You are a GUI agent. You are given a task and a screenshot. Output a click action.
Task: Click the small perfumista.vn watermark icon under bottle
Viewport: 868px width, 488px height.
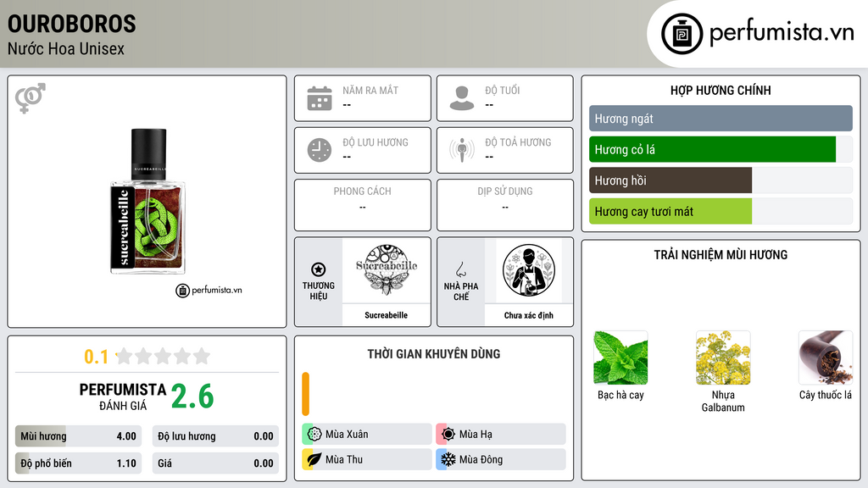183,291
